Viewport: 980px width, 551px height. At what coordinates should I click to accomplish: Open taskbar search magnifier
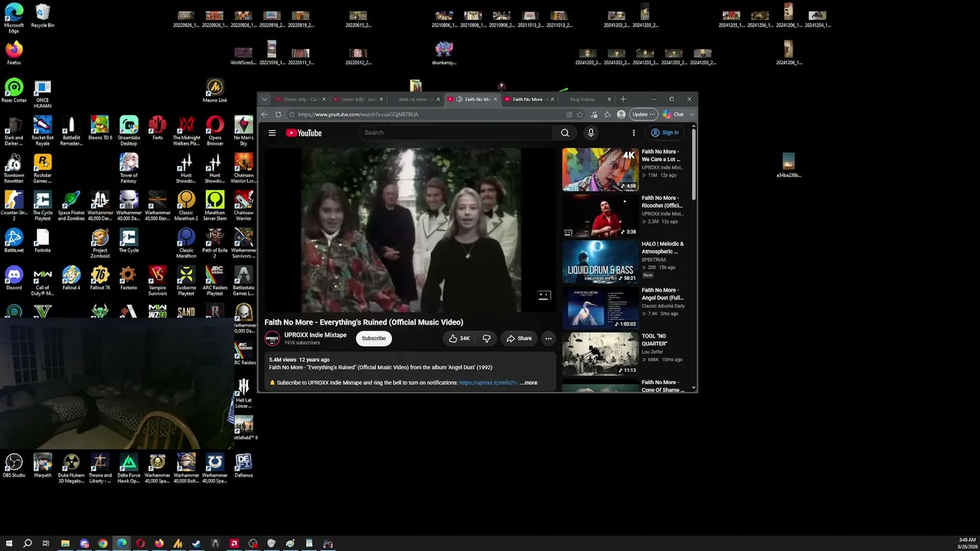click(28, 544)
